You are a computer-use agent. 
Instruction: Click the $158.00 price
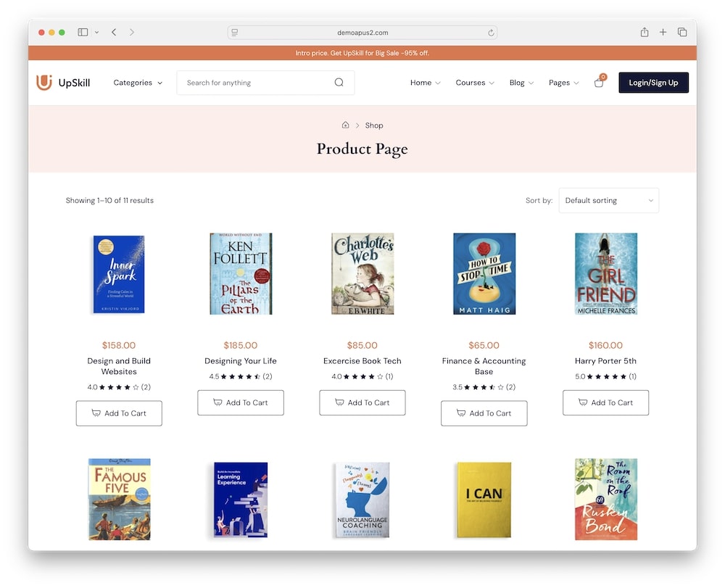119,345
